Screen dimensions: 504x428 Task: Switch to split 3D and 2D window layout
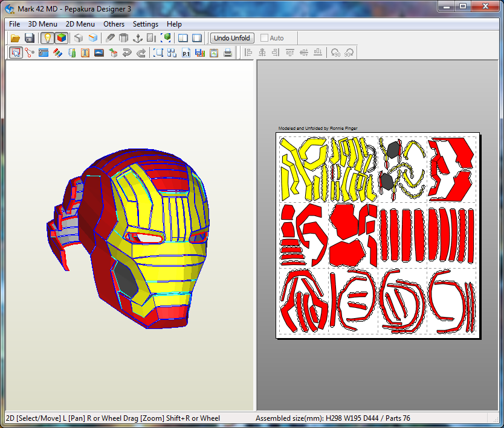pos(183,38)
